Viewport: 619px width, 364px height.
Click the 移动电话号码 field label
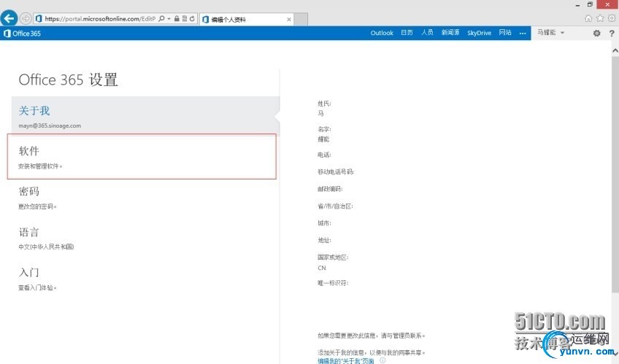click(x=336, y=172)
